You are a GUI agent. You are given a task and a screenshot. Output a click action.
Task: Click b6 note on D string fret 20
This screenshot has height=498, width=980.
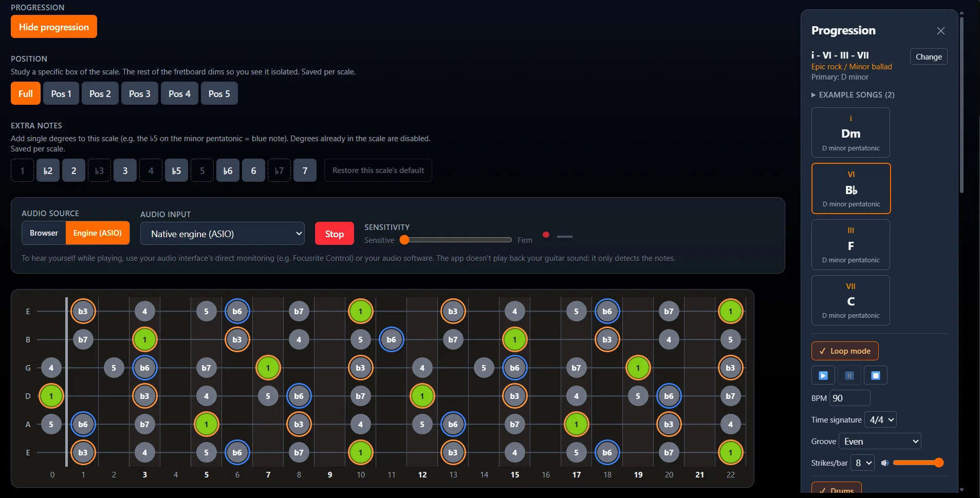pos(669,396)
